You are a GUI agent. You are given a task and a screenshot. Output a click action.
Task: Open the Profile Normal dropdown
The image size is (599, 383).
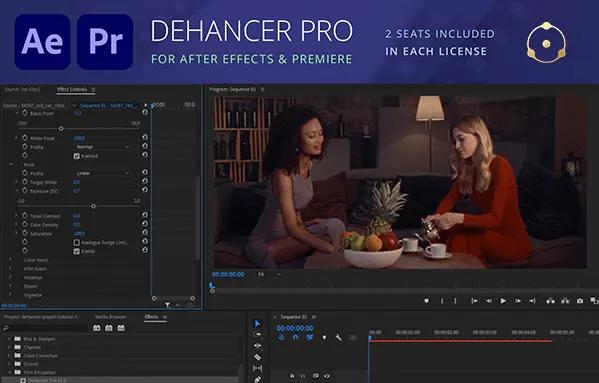102,147
